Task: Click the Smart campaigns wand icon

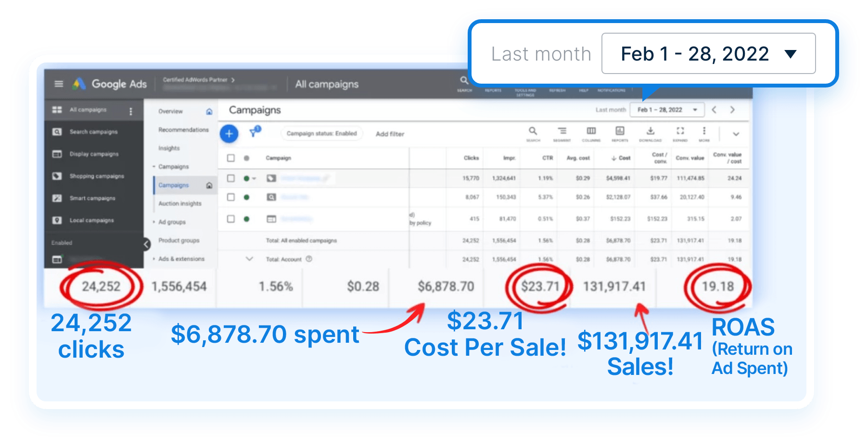Action: pyautogui.click(x=57, y=198)
